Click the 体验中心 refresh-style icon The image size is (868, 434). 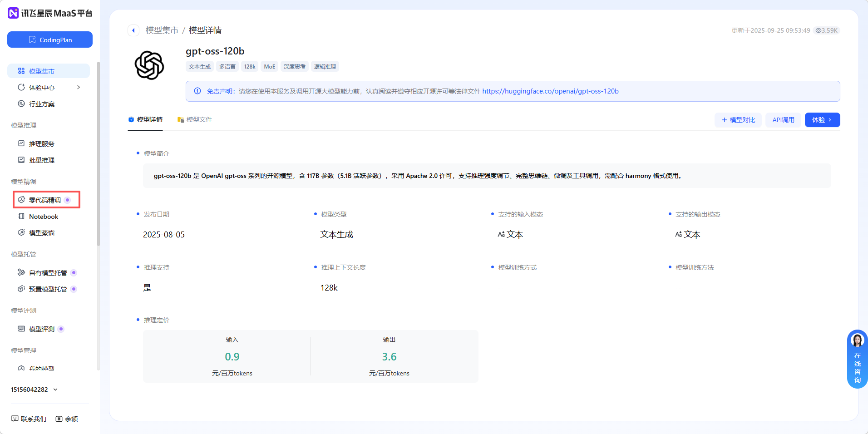(21, 87)
